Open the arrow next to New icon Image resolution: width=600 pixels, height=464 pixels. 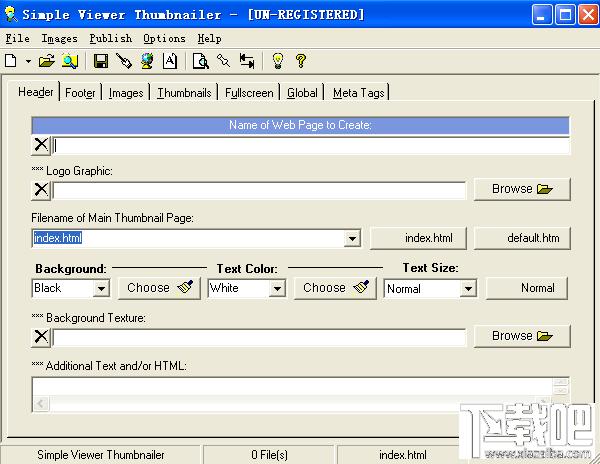pyautogui.click(x=28, y=61)
